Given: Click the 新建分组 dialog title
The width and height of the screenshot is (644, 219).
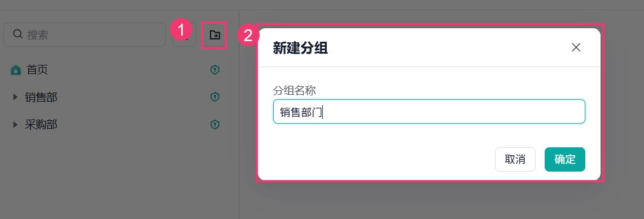Looking at the screenshot, I should [300, 49].
